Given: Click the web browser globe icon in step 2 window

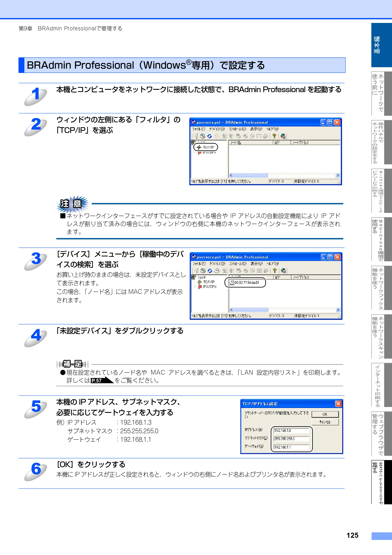Looking at the screenshot, I should [x=283, y=136].
